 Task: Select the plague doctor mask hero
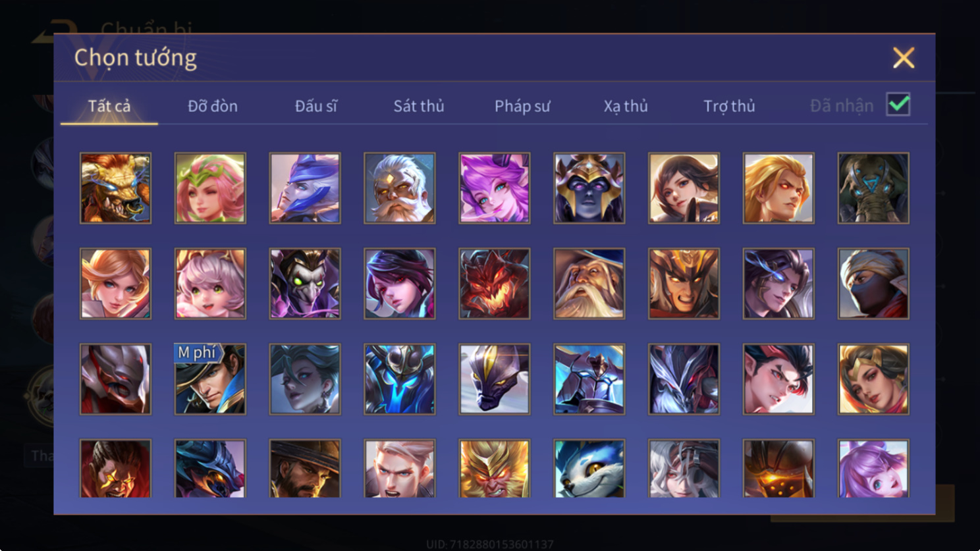305,284
